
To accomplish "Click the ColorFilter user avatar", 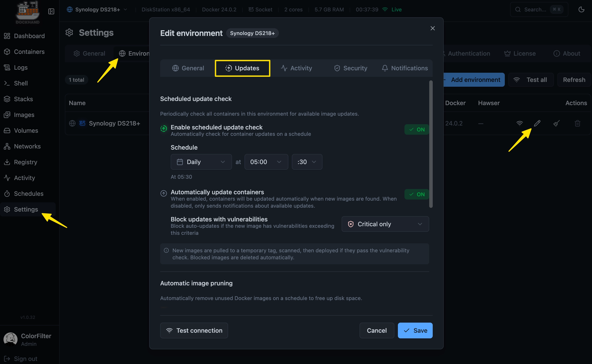I will (x=10, y=339).
